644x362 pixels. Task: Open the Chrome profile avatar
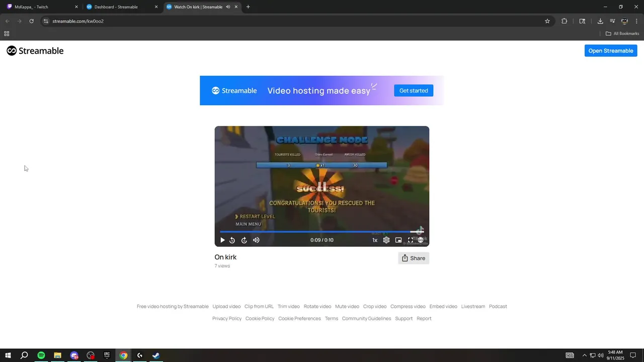[x=624, y=21]
